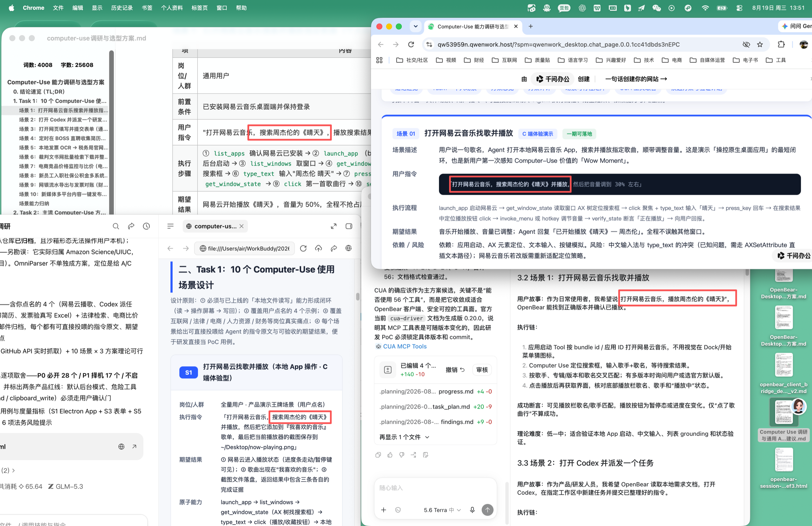Toggle bookmark star for this Chrome page
This screenshot has width=812, height=526.
tap(760, 45)
